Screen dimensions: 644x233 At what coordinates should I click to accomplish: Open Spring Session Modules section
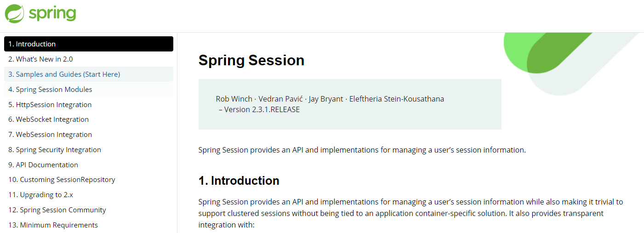pos(89,89)
